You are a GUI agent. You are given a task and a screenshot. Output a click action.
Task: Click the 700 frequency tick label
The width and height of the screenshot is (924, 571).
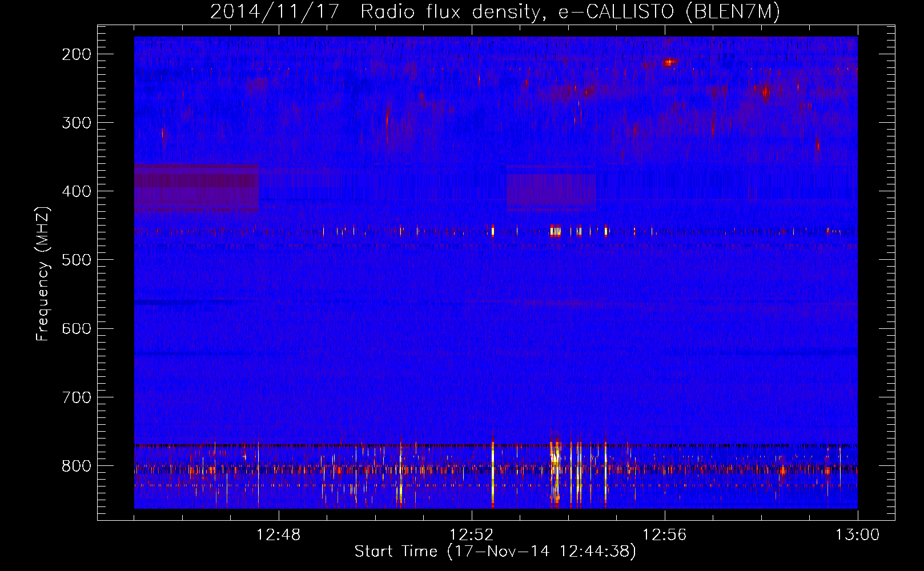pos(77,397)
